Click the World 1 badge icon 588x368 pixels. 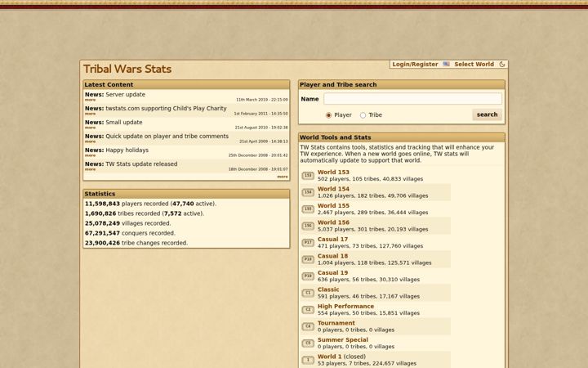(x=308, y=360)
